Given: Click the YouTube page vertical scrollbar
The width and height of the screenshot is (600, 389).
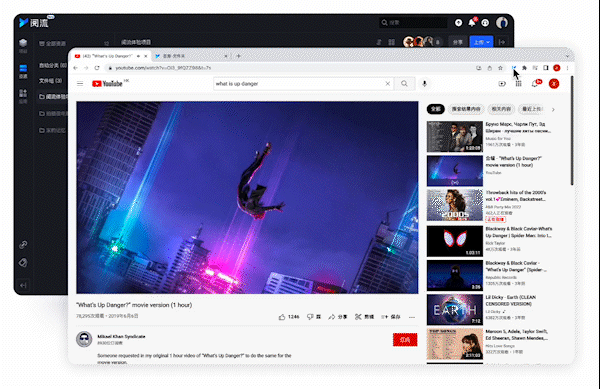Looking at the screenshot, I should click(572, 130).
